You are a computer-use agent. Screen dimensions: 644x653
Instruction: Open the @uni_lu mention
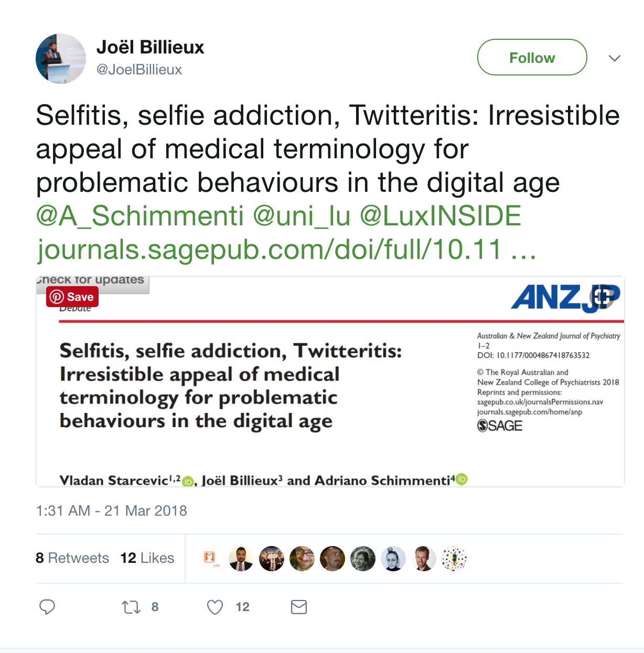pyautogui.click(x=302, y=216)
